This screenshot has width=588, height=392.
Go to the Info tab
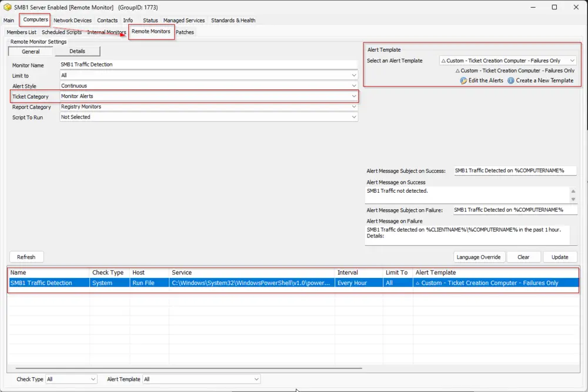[128, 20]
